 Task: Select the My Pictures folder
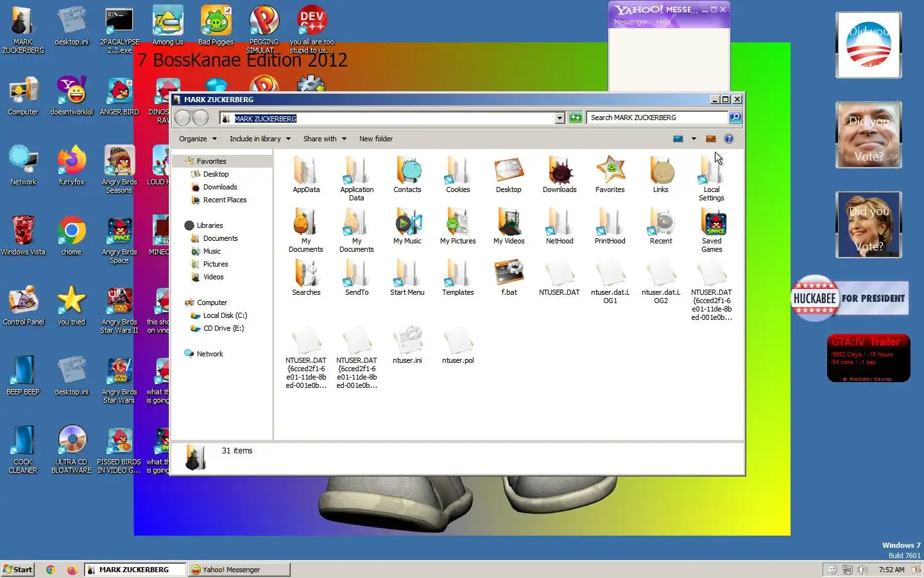(458, 226)
